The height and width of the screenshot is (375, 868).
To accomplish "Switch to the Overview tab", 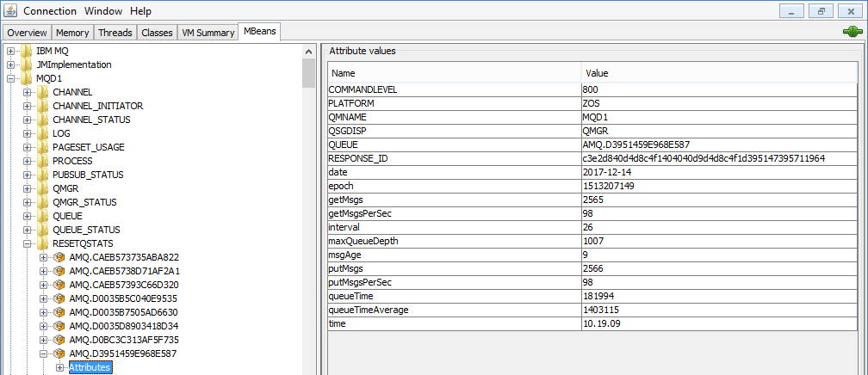I will [x=28, y=33].
